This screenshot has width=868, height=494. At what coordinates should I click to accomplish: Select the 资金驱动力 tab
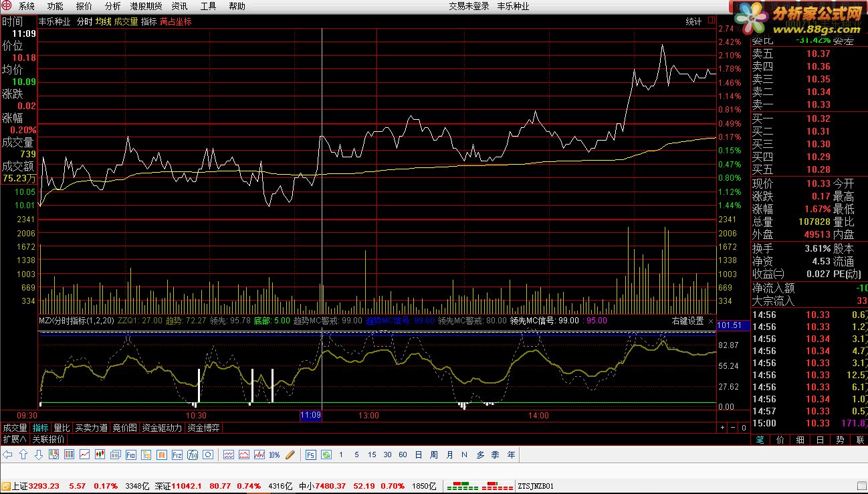[162, 428]
